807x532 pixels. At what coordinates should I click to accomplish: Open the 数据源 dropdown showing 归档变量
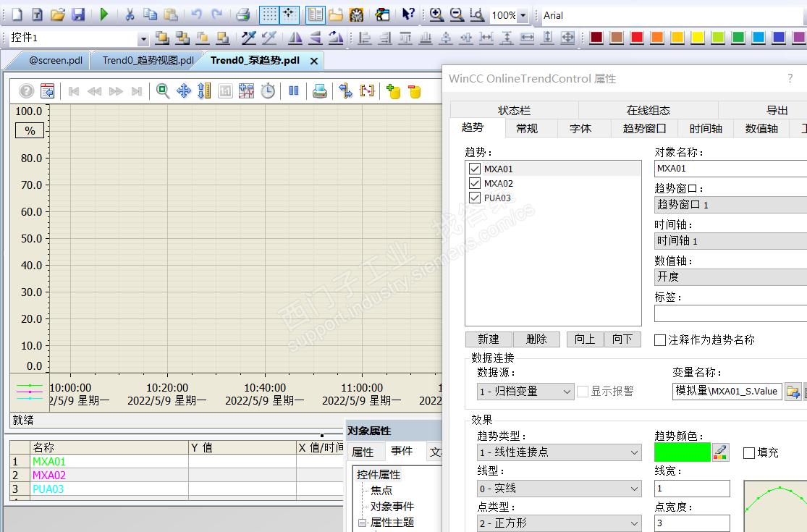click(x=525, y=392)
